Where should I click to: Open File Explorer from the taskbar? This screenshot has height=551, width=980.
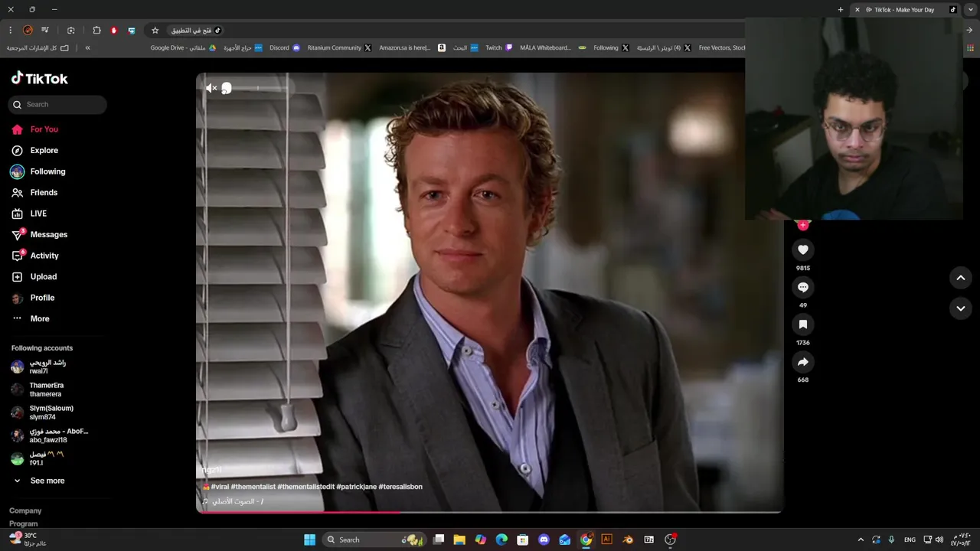click(459, 540)
